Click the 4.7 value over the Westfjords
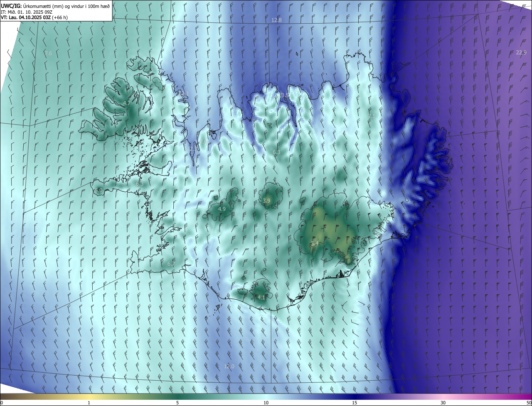This screenshot has width=532, height=406. coord(127,103)
